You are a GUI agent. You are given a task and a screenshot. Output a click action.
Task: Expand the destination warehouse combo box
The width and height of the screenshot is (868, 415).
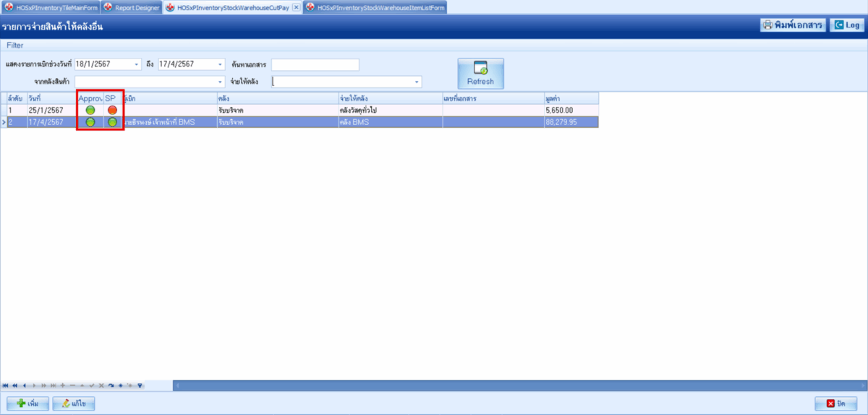[417, 82]
